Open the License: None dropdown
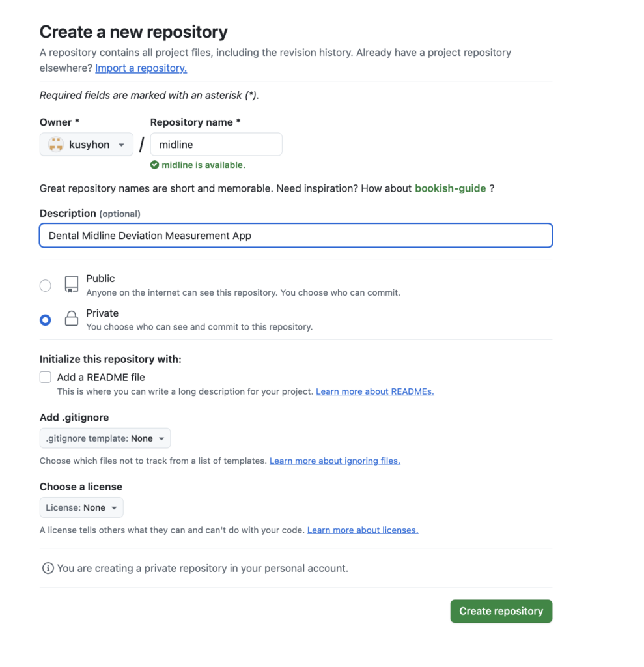Image resolution: width=644 pixels, height=667 pixels. tap(81, 507)
